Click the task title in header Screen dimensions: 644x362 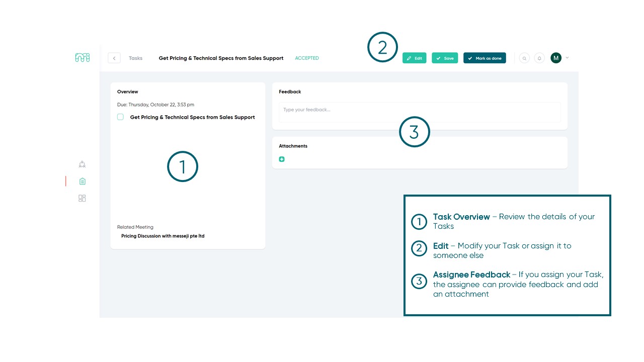tap(221, 58)
